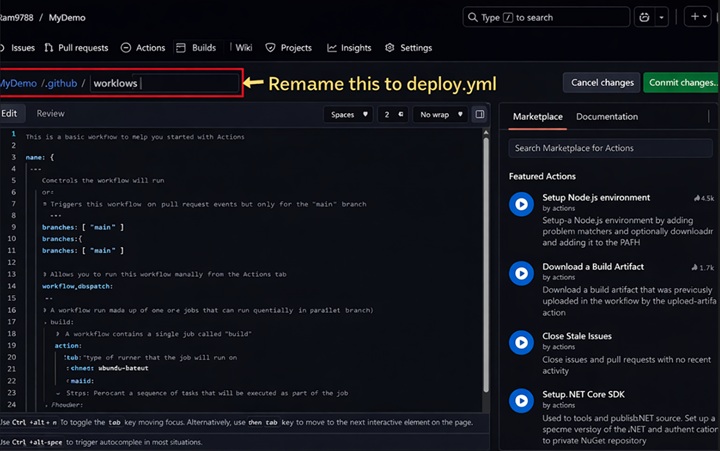Click the Copilot icon in the header

pyautogui.click(x=645, y=17)
